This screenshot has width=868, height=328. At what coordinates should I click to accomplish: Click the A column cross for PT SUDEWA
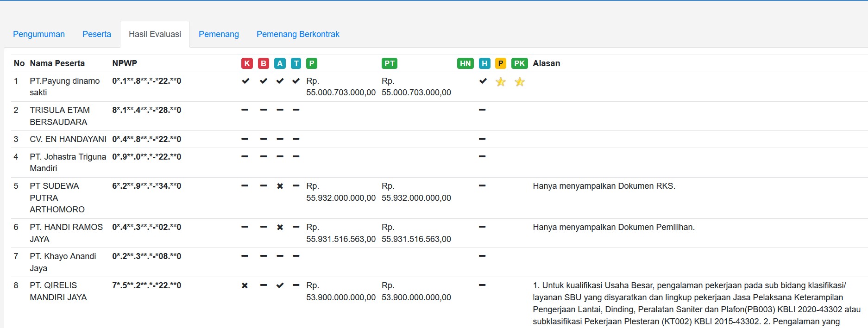point(280,186)
